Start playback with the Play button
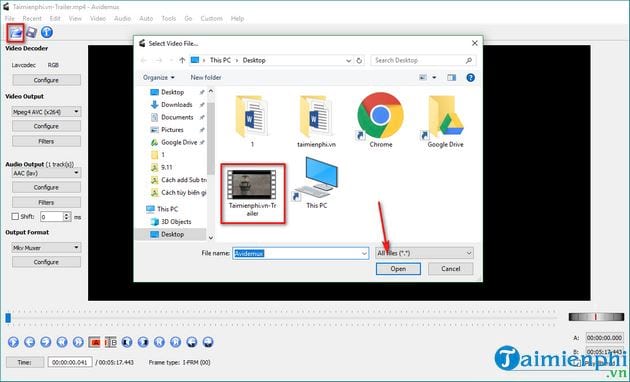The height and width of the screenshot is (382, 630). [13, 342]
